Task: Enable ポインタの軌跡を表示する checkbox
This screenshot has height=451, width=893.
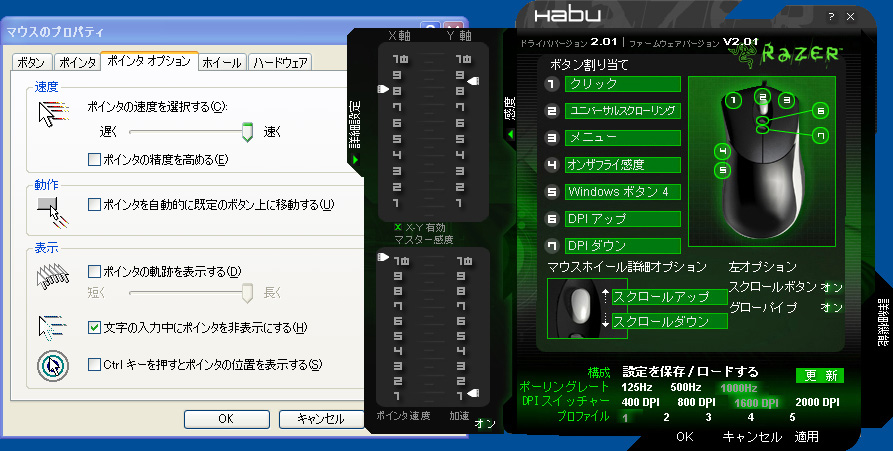Action: 95,271
